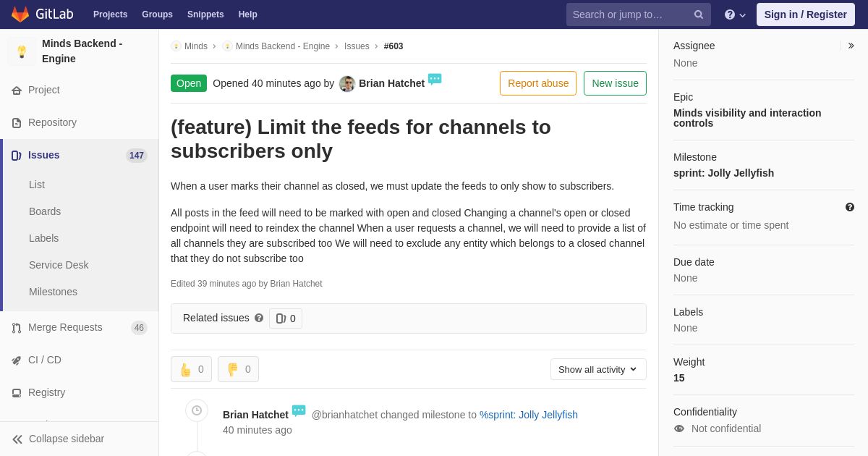
Task: Click the 'Edited 39 minutes ago' text
Action: point(213,284)
